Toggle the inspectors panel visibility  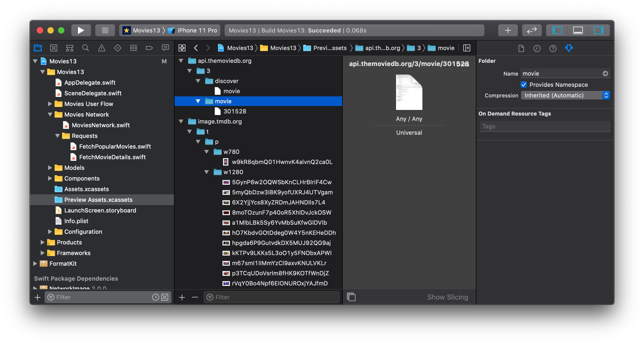598,30
